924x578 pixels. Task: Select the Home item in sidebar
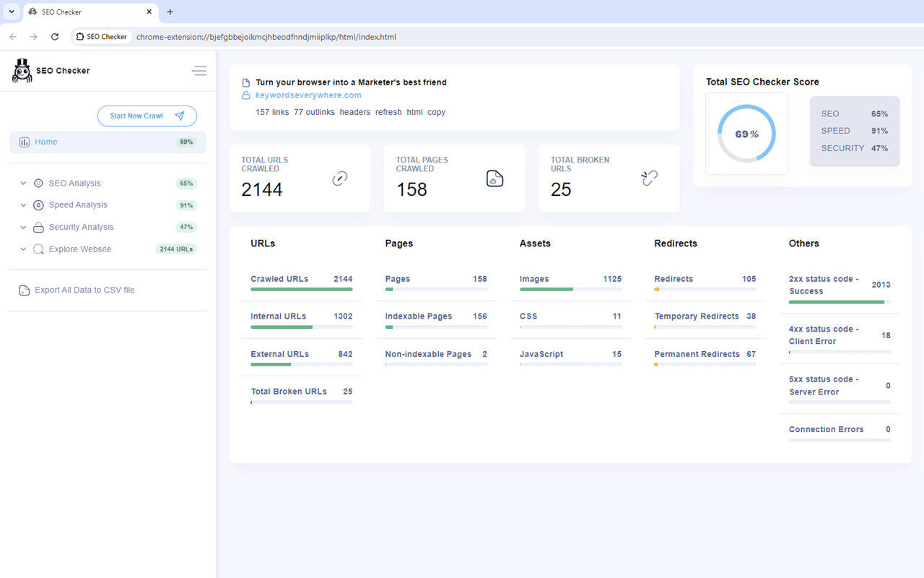[x=46, y=142]
